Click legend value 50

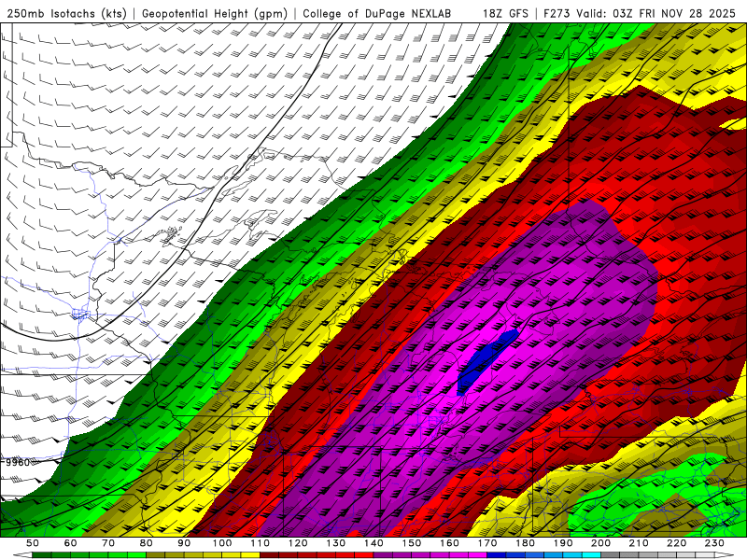[x=33, y=543]
